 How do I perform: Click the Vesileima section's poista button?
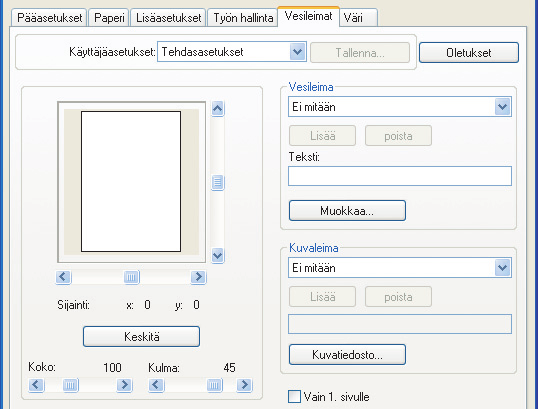click(x=398, y=136)
